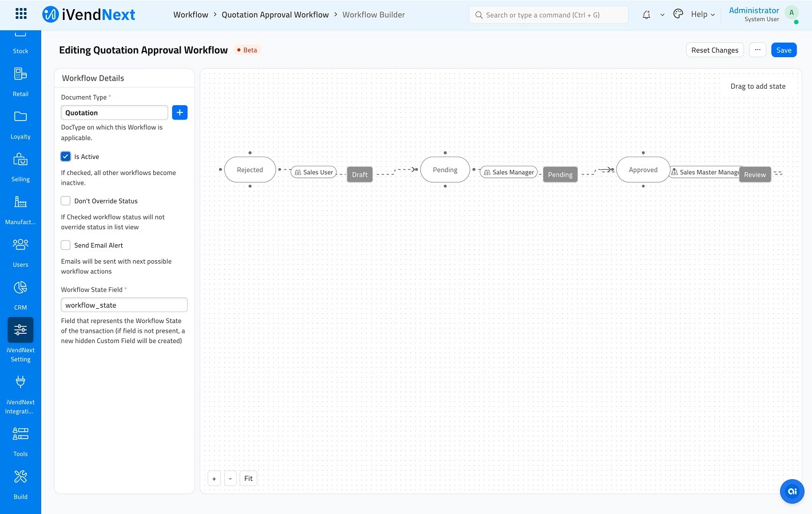Enable Don't Override Status checkbox
This screenshot has width=812, height=514.
[x=66, y=201]
